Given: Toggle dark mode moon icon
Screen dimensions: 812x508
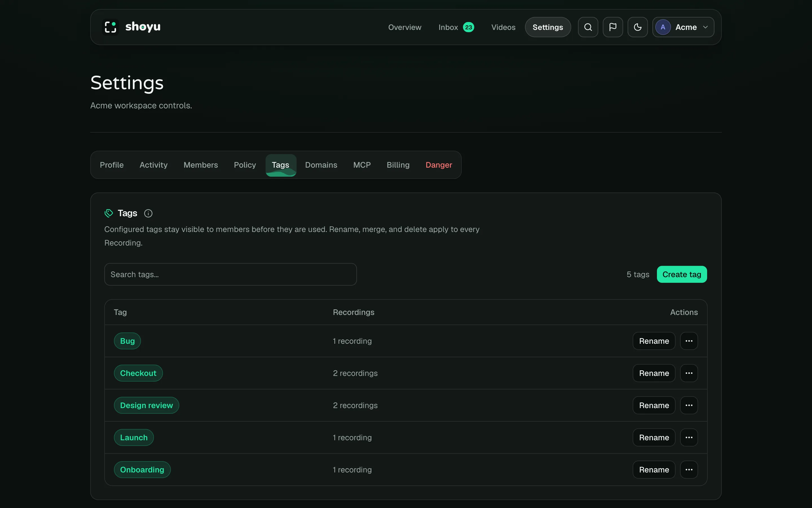Looking at the screenshot, I should tap(637, 27).
